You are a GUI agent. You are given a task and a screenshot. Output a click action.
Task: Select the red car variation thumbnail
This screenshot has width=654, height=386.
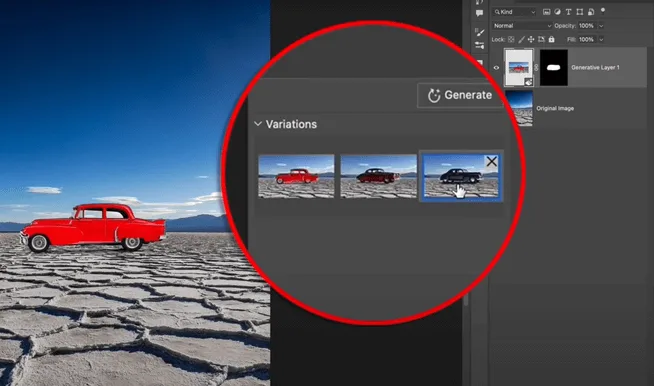click(x=296, y=177)
